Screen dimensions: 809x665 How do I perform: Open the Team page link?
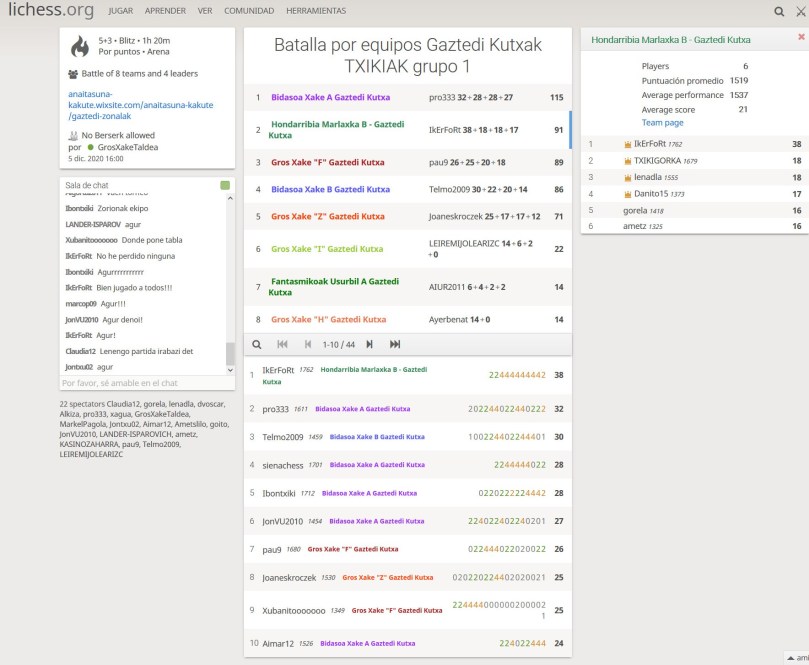coord(662,122)
